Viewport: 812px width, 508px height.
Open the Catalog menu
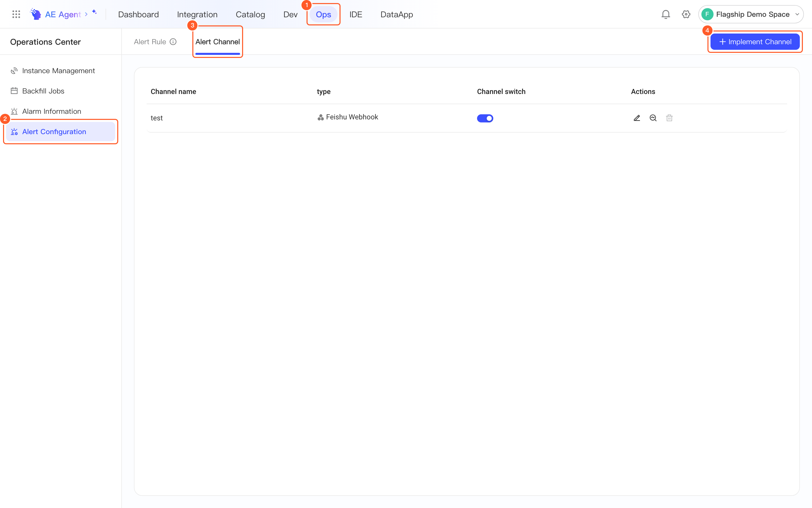(x=250, y=14)
